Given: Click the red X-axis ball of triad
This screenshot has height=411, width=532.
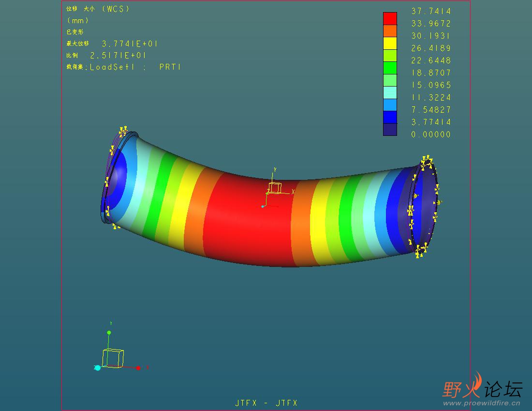Looking at the screenshot, I should click(138, 368).
